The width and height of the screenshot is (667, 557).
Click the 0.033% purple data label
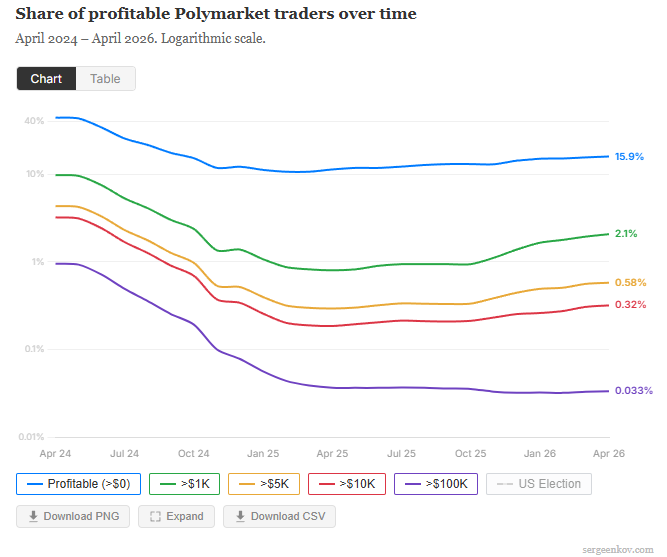pyautogui.click(x=633, y=391)
